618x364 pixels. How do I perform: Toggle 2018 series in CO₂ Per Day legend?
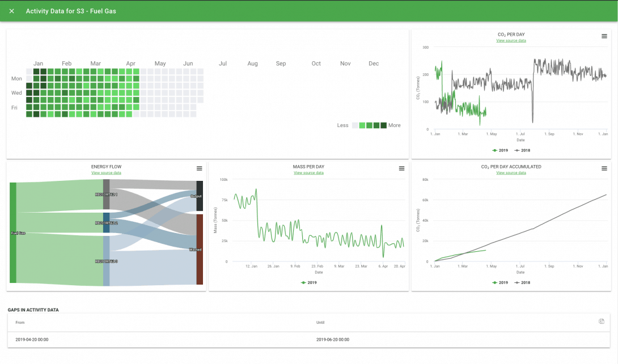(522, 150)
